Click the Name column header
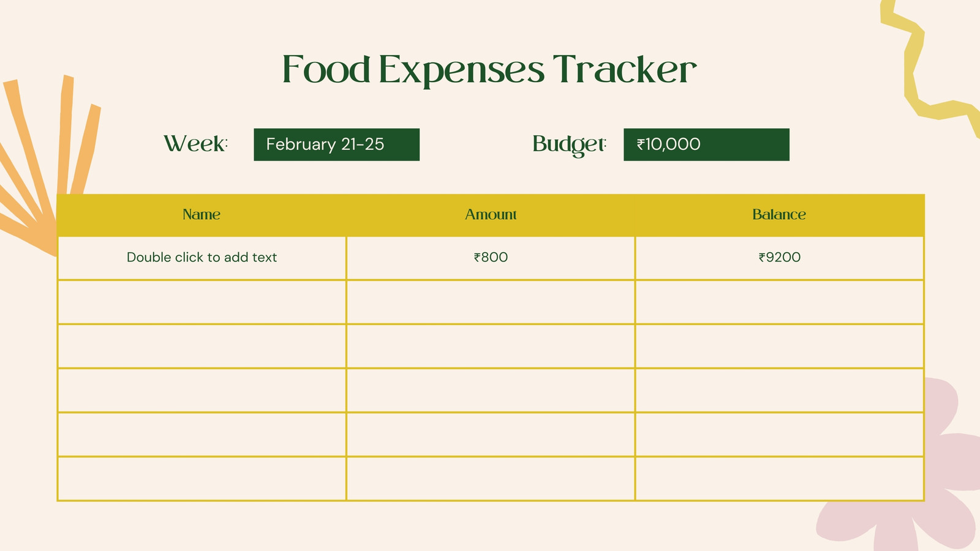This screenshot has width=980, height=551. [x=202, y=215]
